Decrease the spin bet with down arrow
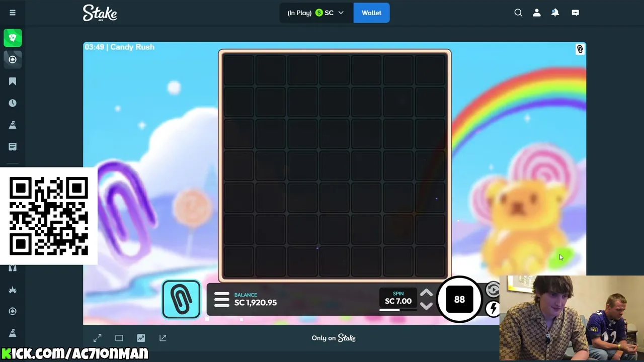Screen dimensions: 644x362 [x=426, y=306]
